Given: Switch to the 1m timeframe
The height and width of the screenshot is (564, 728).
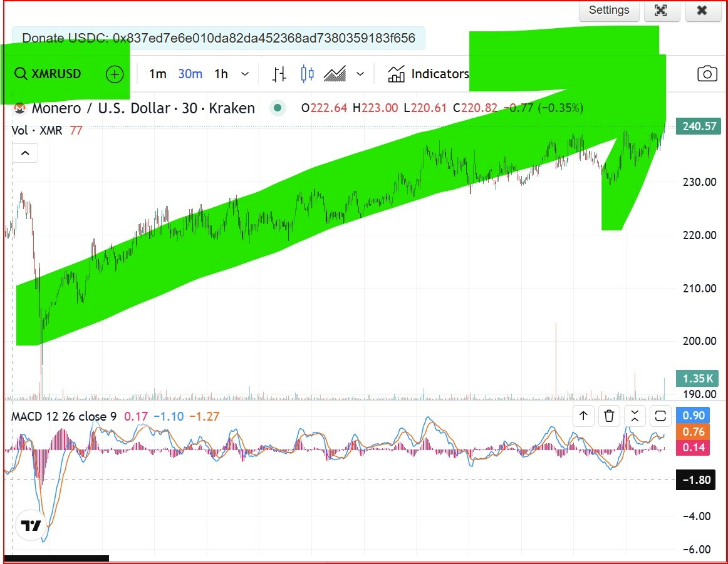Looking at the screenshot, I should click(x=157, y=74).
